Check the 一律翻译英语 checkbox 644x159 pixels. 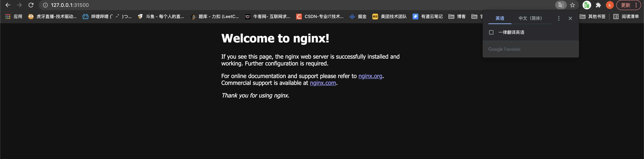click(491, 32)
